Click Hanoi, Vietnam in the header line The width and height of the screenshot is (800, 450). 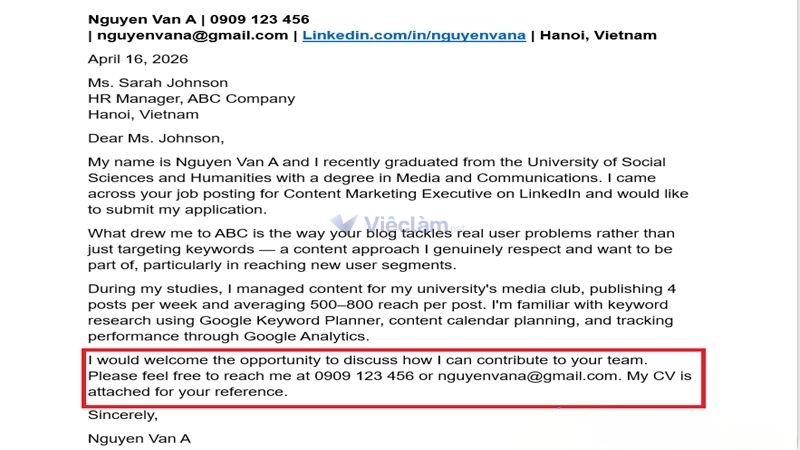(x=598, y=35)
